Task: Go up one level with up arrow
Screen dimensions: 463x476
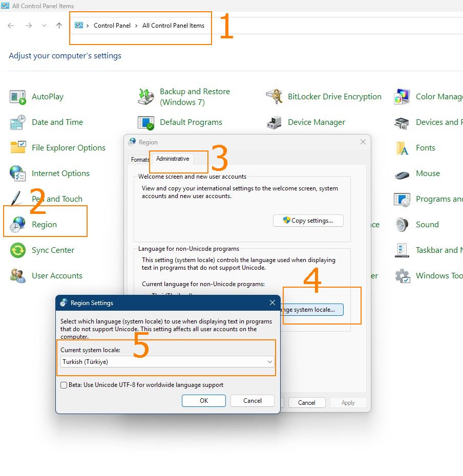Action: [59, 26]
